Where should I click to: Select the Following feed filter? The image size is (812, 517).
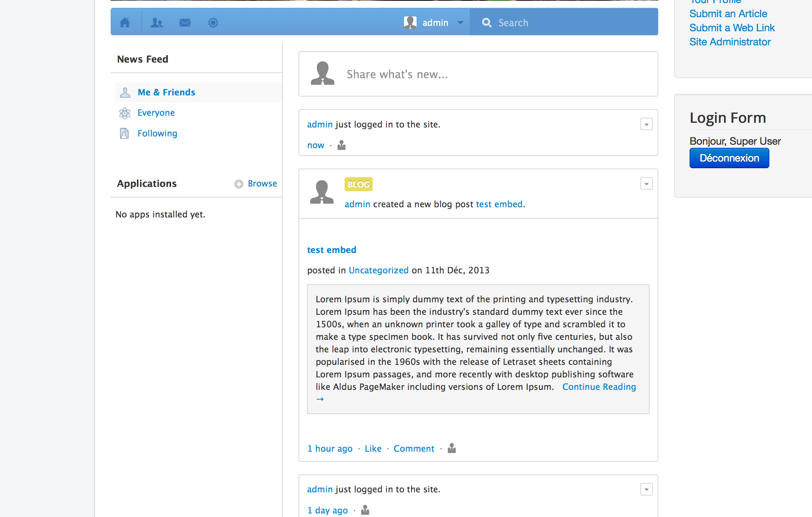157,133
